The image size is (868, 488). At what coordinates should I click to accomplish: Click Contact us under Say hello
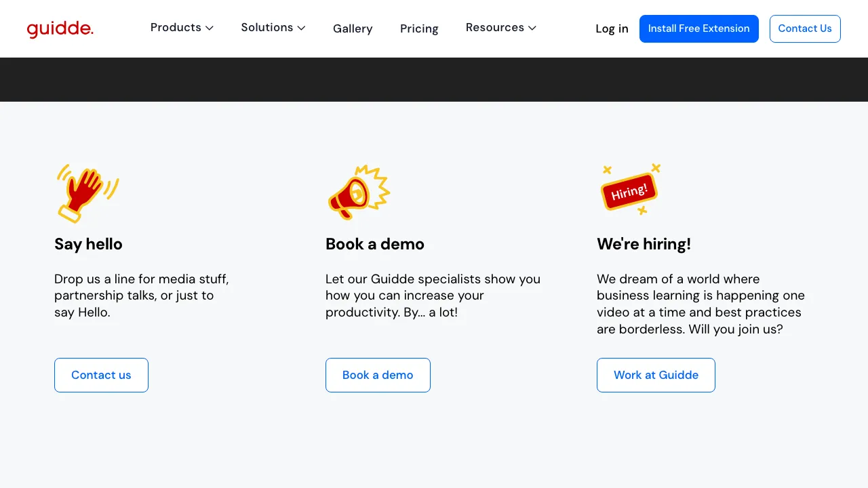pyautogui.click(x=101, y=375)
